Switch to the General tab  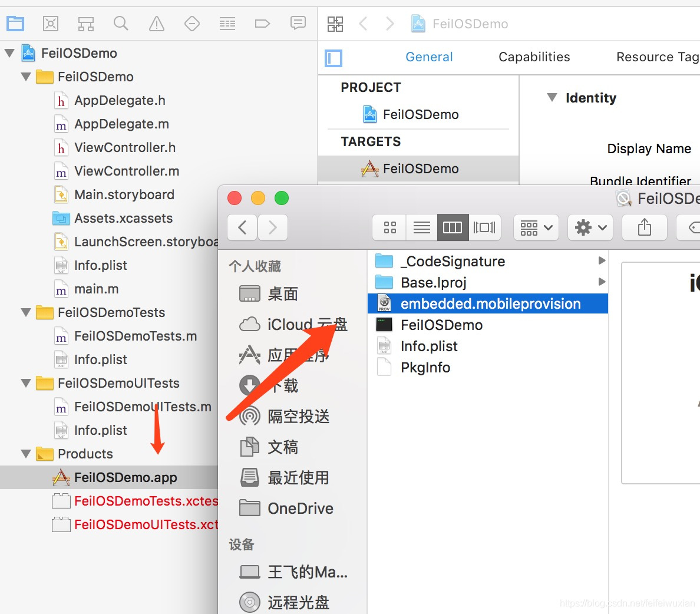pos(429,57)
